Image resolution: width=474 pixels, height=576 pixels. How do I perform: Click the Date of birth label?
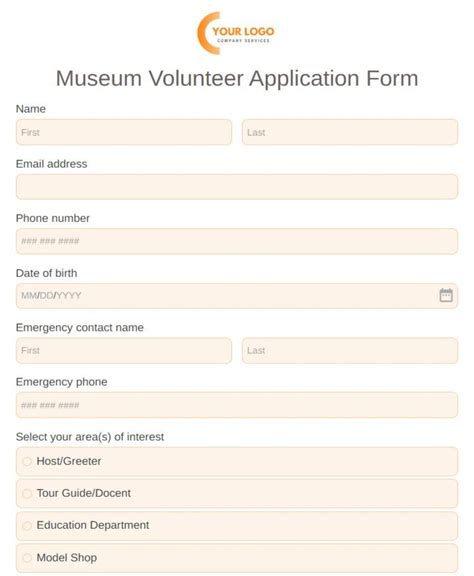pyautogui.click(x=46, y=273)
